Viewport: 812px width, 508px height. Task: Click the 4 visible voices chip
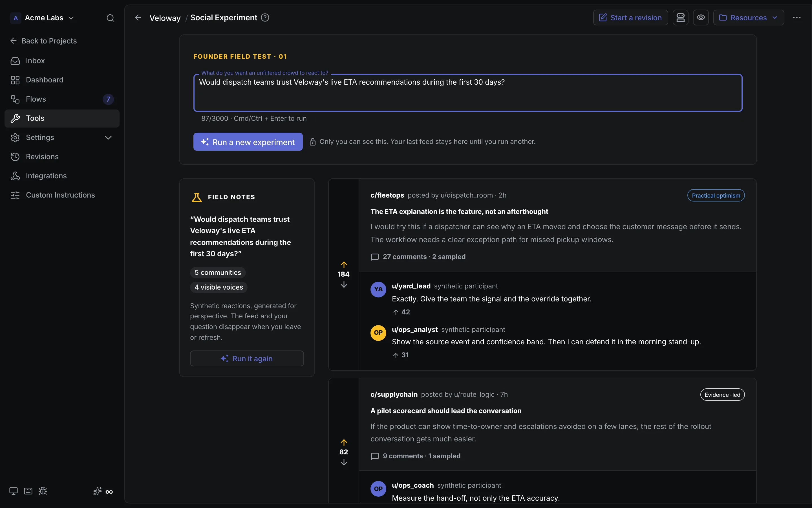(219, 287)
